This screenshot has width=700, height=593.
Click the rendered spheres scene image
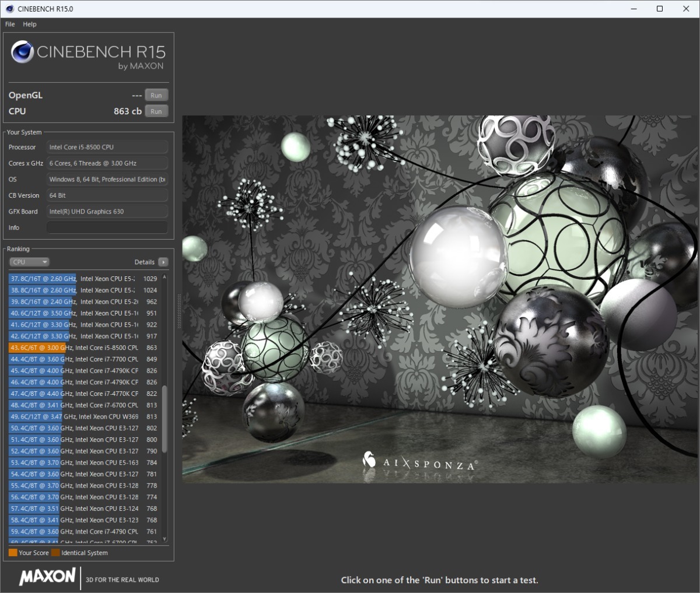click(x=441, y=299)
